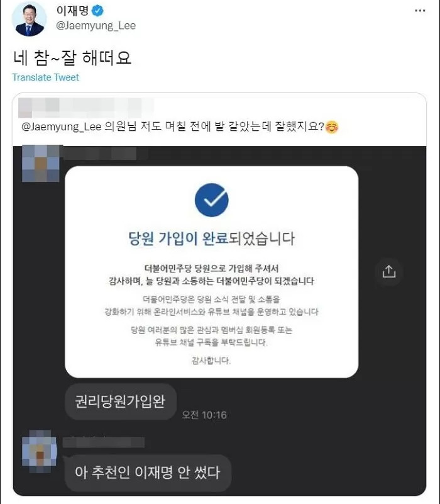Click the blushing emoji in the quoted tweet
This screenshot has width=440, height=504.
tap(332, 127)
